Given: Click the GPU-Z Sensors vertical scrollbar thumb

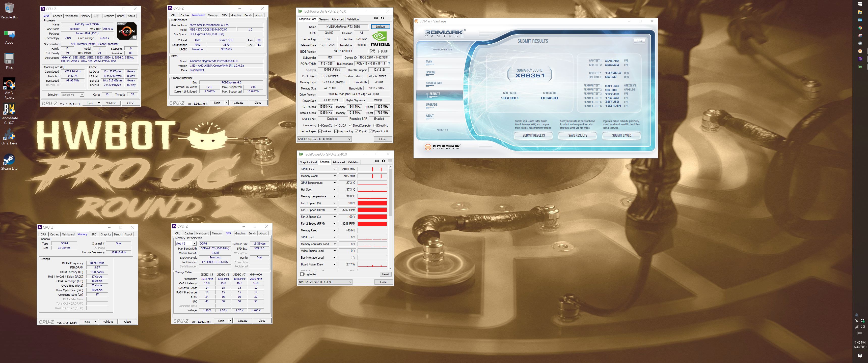Looking at the screenshot, I should (391, 192).
